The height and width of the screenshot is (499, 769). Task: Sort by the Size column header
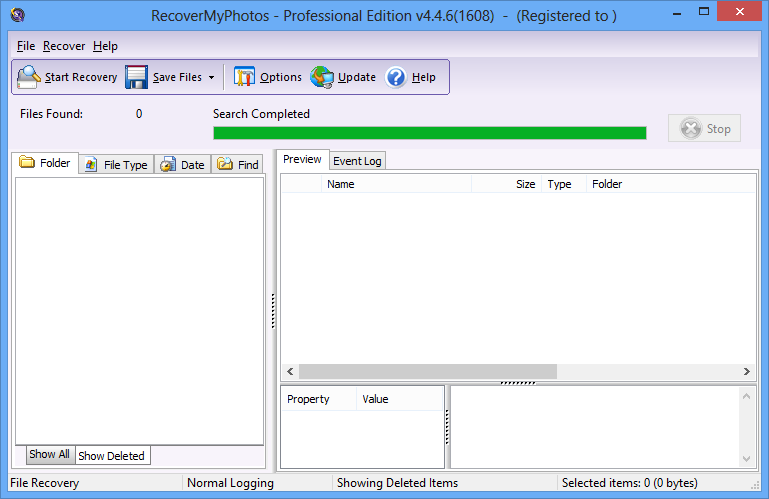[x=506, y=184]
